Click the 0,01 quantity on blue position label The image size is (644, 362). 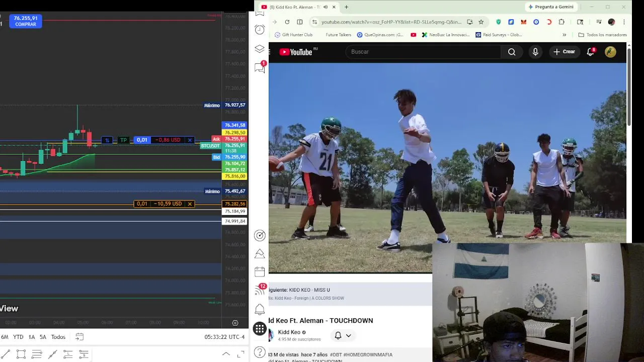pos(142,140)
